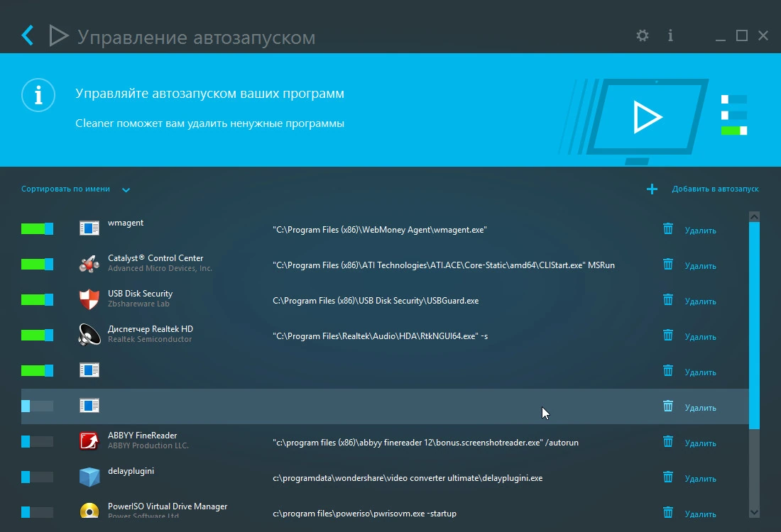Click 'Удалить' for delayplugini
Screen dimensions: 781x532
tap(700, 479)
